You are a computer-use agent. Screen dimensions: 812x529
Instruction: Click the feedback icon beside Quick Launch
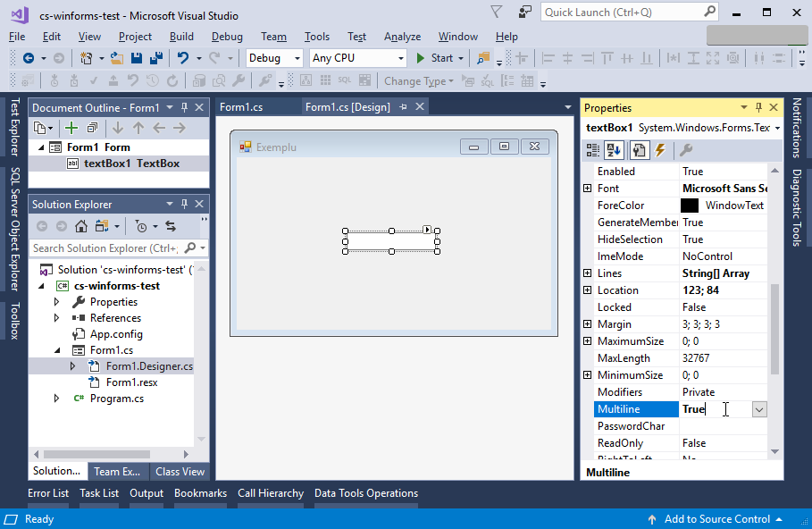[524, 12]
